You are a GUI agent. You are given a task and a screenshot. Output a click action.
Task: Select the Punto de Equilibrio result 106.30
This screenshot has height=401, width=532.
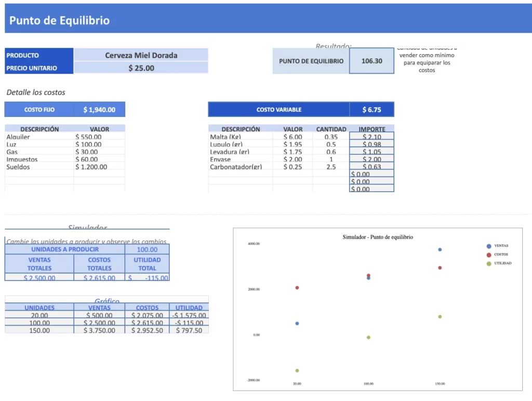[371, 61]
